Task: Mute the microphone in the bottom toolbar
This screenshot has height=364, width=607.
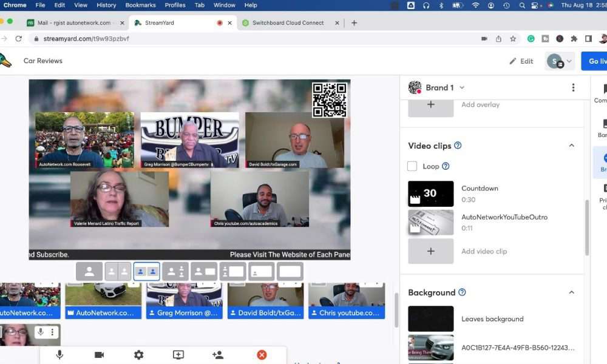Action: tap(59, 355)
